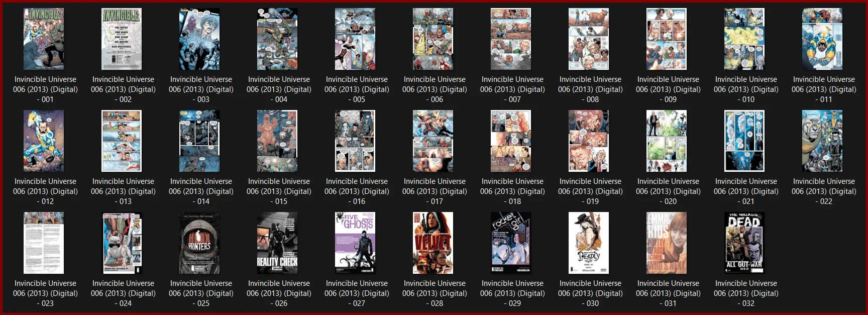
Task: Open the credits page thumbnail 002
Action: pos(122,39)
